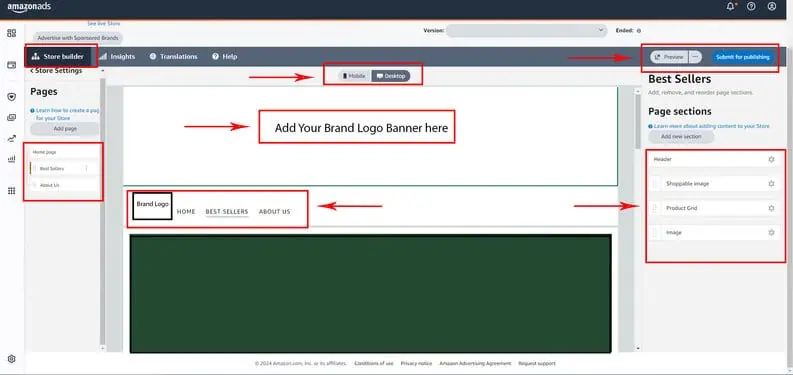Click Advertise with Sponsored Brands button
793x375 pixels.
tap(78, 38)
